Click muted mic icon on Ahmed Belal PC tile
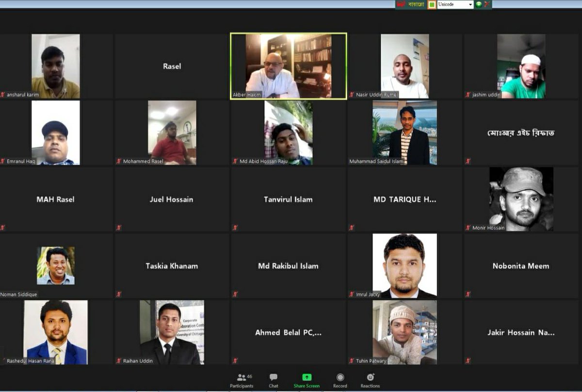582x392 pixels. (x=235, y=360)
